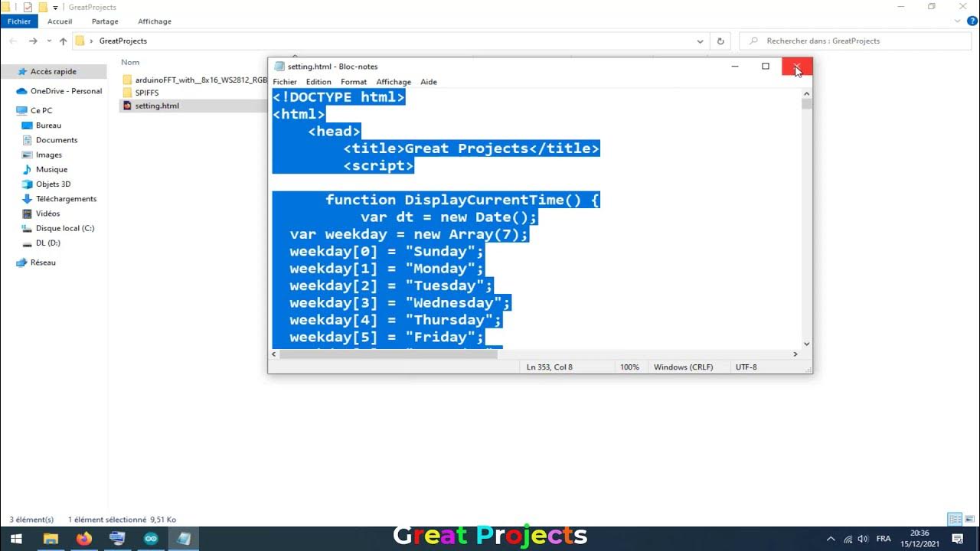Open Notepad's Aide menu
This screenshot has height=551, width=980.
[429, 82]
